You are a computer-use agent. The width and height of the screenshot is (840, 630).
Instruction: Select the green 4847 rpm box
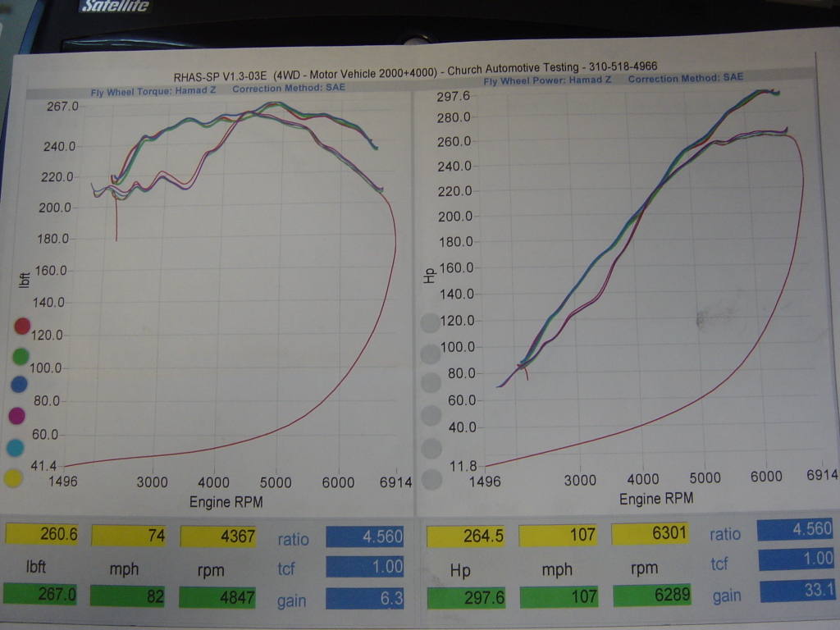[x=218, y=596]
